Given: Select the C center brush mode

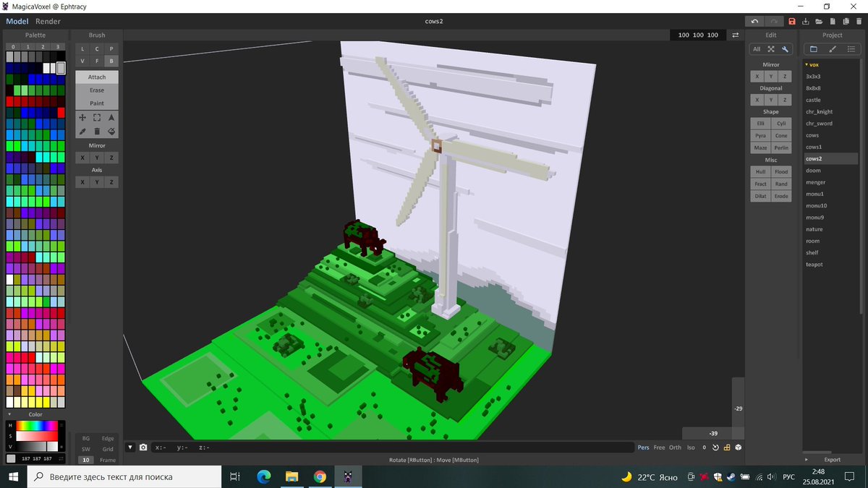Looking at the screenshot, I should [97, 48].
